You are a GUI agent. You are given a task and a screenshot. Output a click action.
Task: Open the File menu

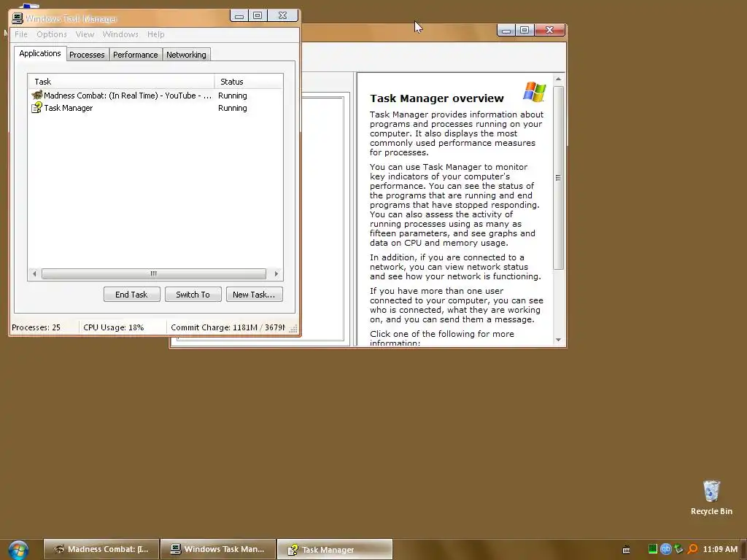tap(21, 34)
